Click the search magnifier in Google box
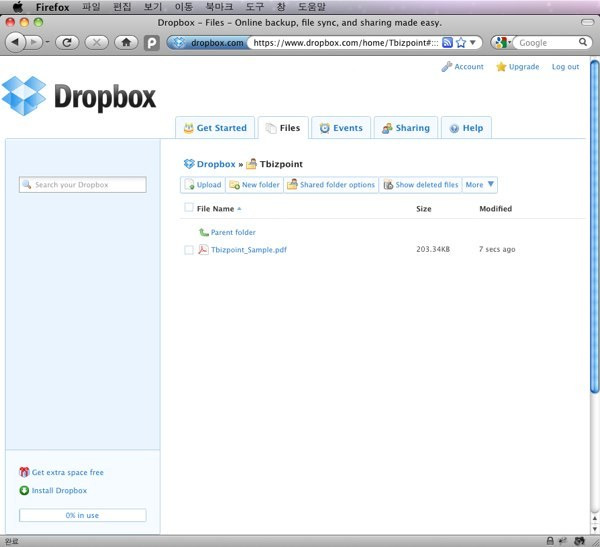The height and width of the screenshot is (547, 600). (x=582, y=42)
